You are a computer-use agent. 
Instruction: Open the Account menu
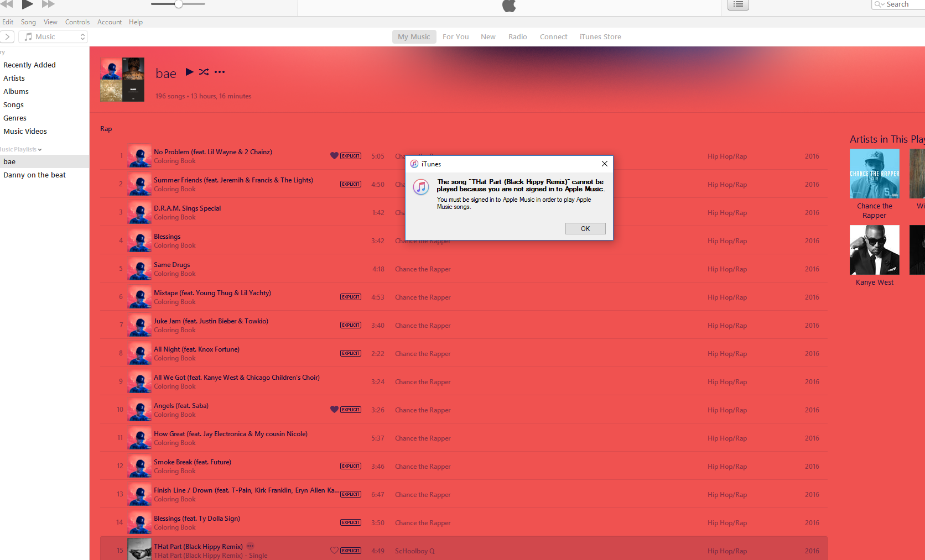pos(110,22)
